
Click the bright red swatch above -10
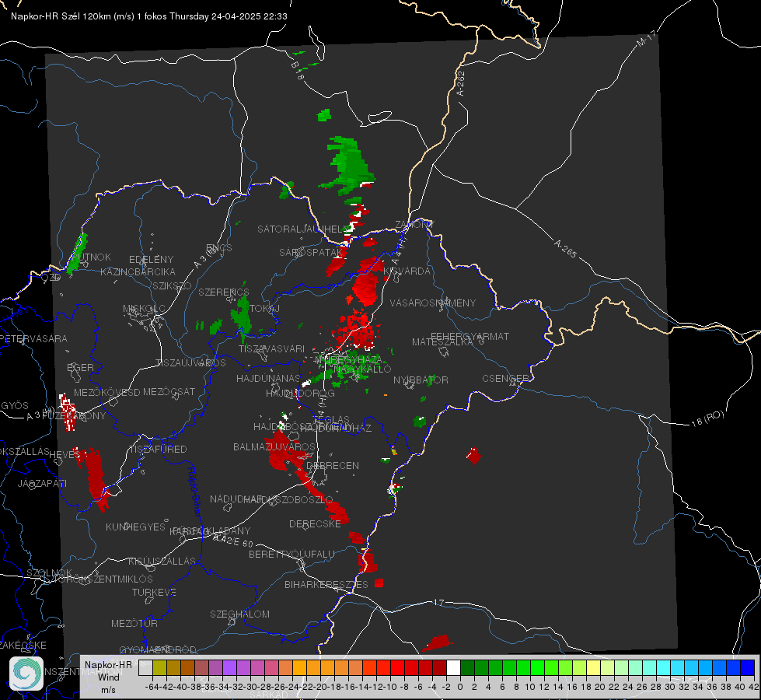[397, 667]
